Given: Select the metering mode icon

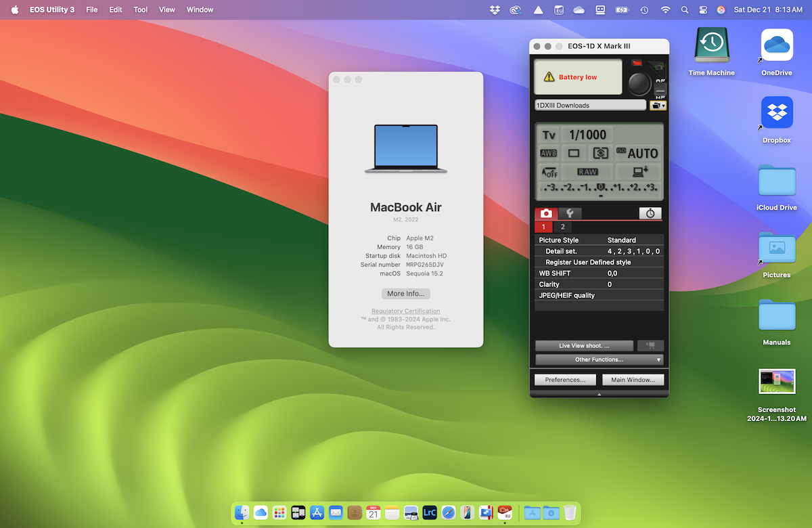Looking at the screenshot, I should click(600, 154).
